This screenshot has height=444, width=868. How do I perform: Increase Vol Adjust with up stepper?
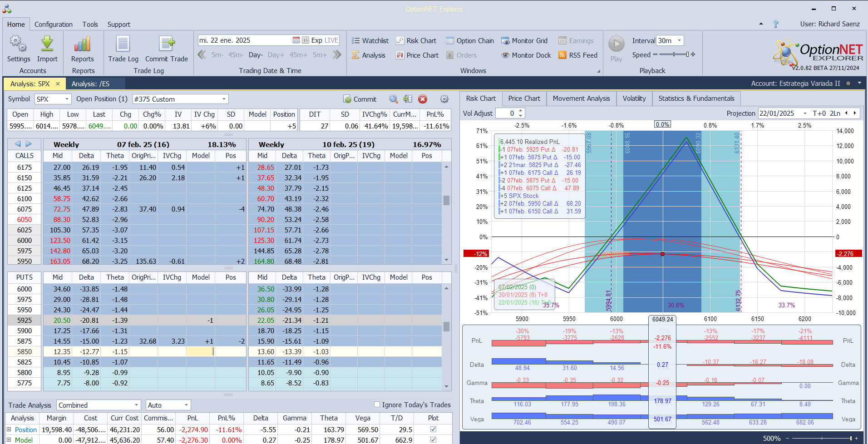[x=521, y=111]
